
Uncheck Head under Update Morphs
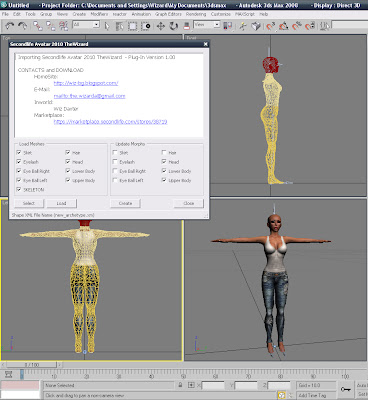tap(164, 162)
